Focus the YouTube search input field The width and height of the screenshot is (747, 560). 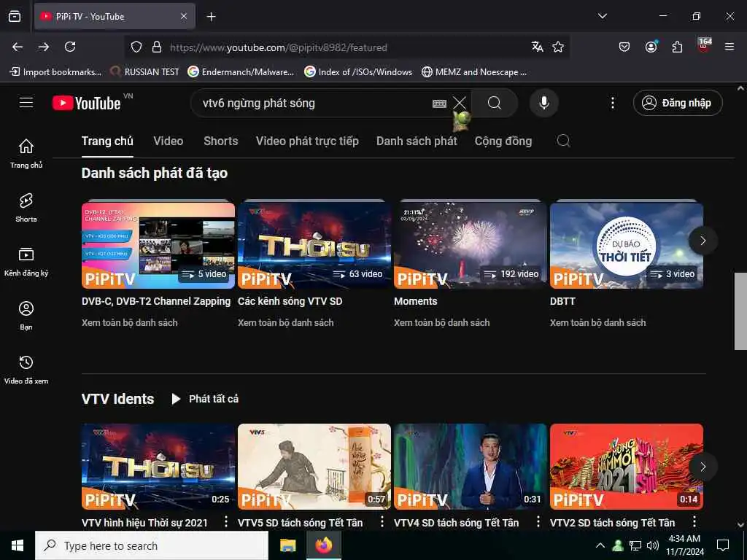(x=314, y=103)
